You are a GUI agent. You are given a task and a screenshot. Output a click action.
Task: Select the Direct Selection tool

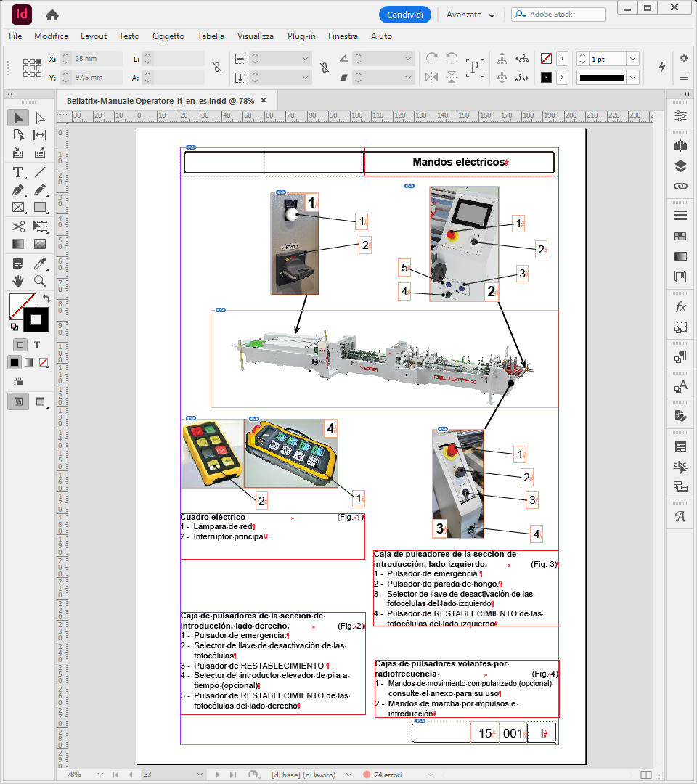(x=40, y=118)
